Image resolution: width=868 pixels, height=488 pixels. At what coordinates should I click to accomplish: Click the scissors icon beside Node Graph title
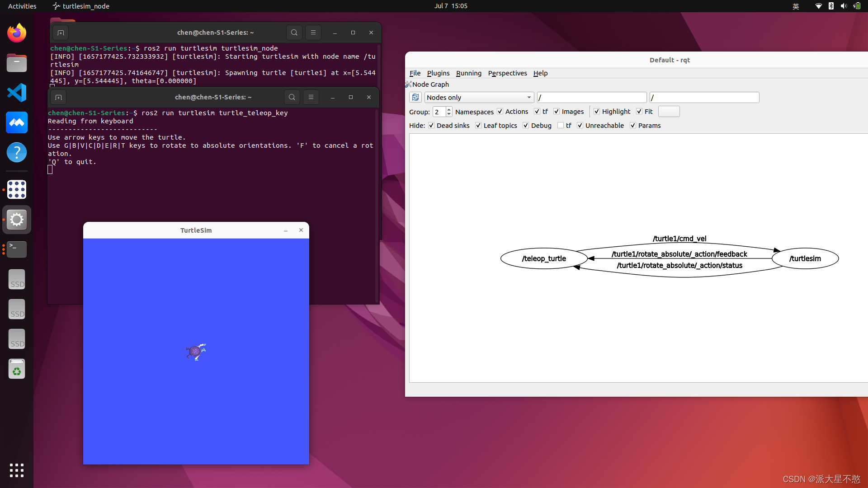pos(408,84)
